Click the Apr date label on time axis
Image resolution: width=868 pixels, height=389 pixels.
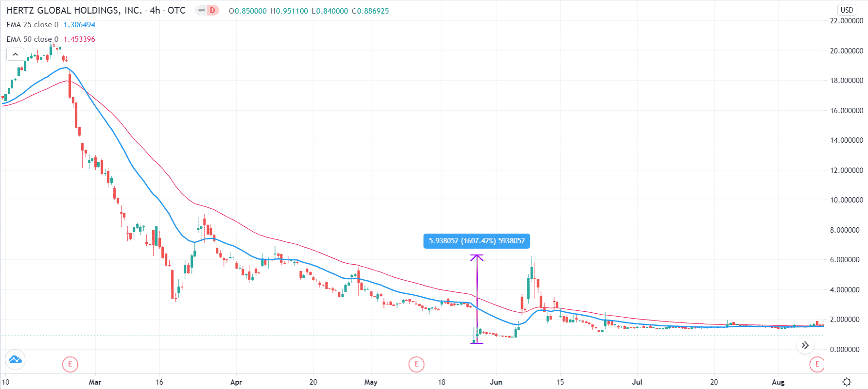(236, 382)
